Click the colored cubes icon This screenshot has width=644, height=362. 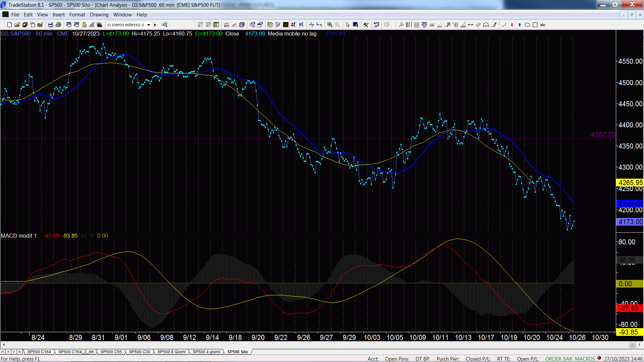point(100,25)
